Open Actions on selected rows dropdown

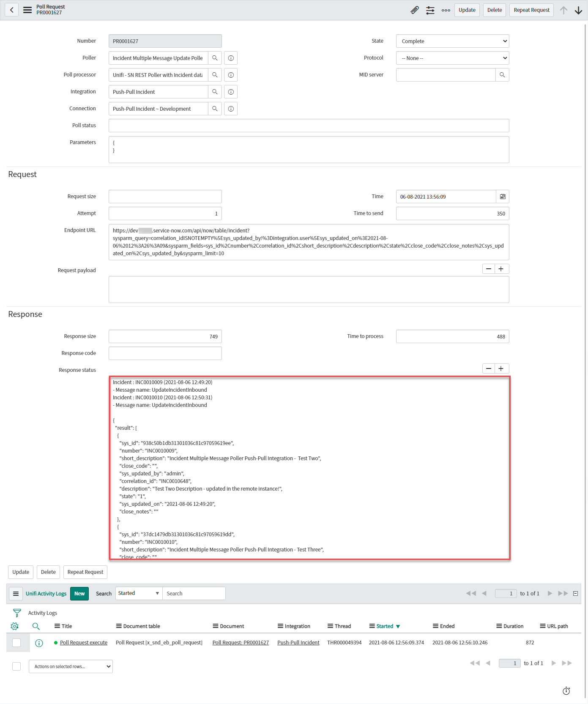click(71, 666)
